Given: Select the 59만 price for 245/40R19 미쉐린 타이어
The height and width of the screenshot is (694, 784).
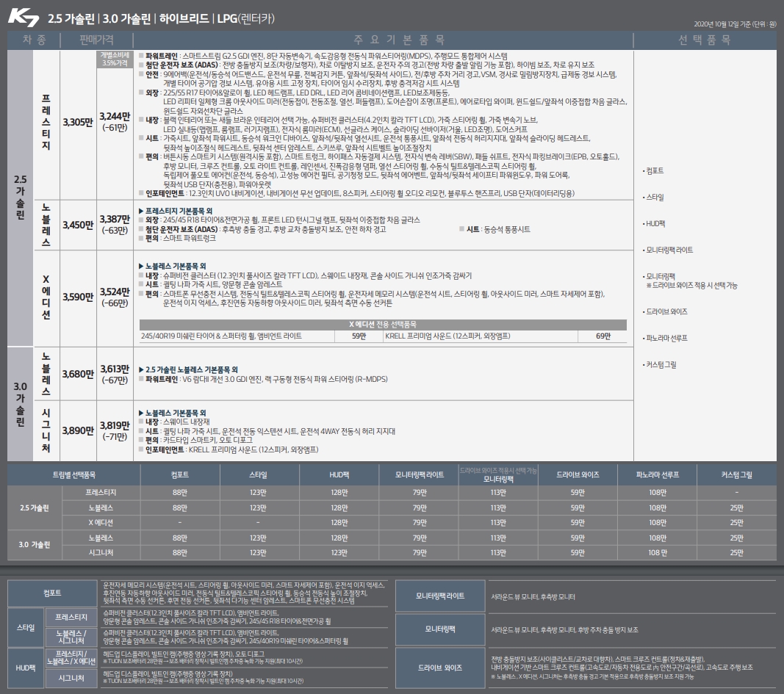Looking at the screenshot, I should coord(359,336).
